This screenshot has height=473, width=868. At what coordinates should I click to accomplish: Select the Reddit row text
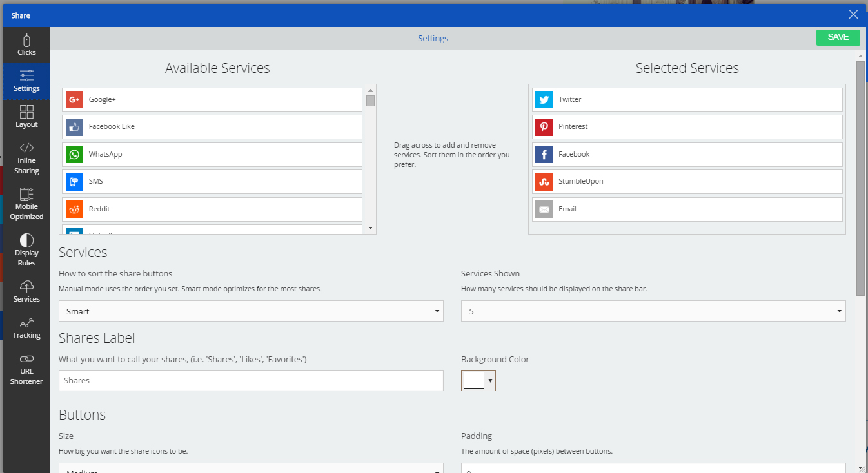click(99, 209)
